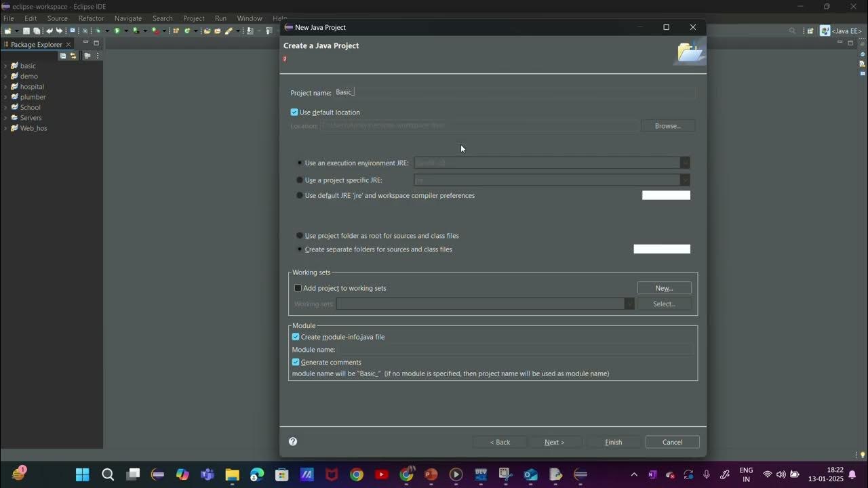Open Windows Start menu
The image size is (868, 488).
(x=82, y=474)
